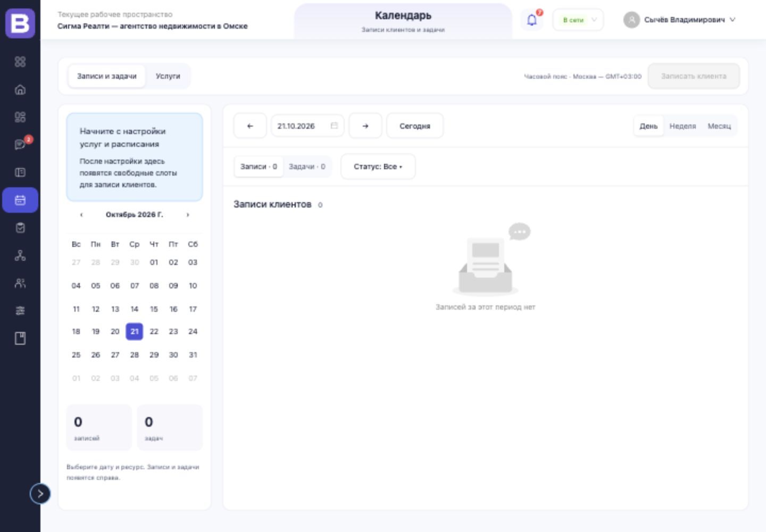This screenshot has height=532, width=766.
Task: Open the notifications bell
Action: [x=531, y=20]
